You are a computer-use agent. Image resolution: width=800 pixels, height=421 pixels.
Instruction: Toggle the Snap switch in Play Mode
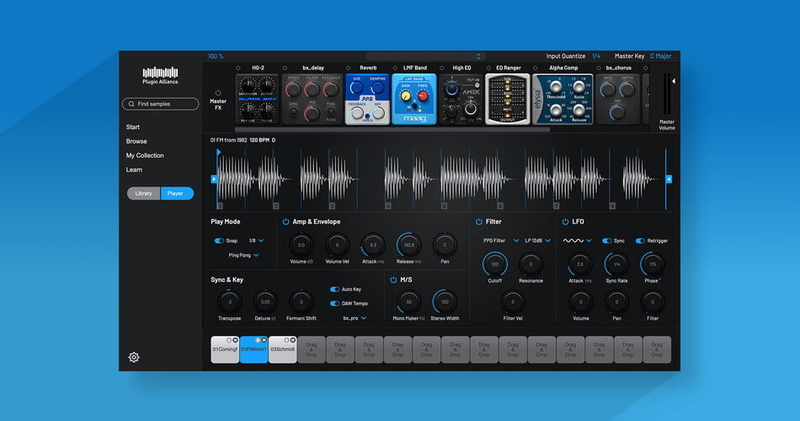coord(219,241)
